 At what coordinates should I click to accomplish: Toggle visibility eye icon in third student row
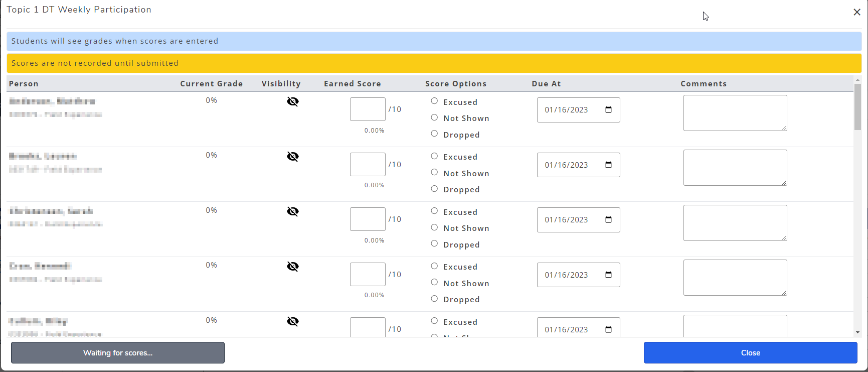point(293,211)
